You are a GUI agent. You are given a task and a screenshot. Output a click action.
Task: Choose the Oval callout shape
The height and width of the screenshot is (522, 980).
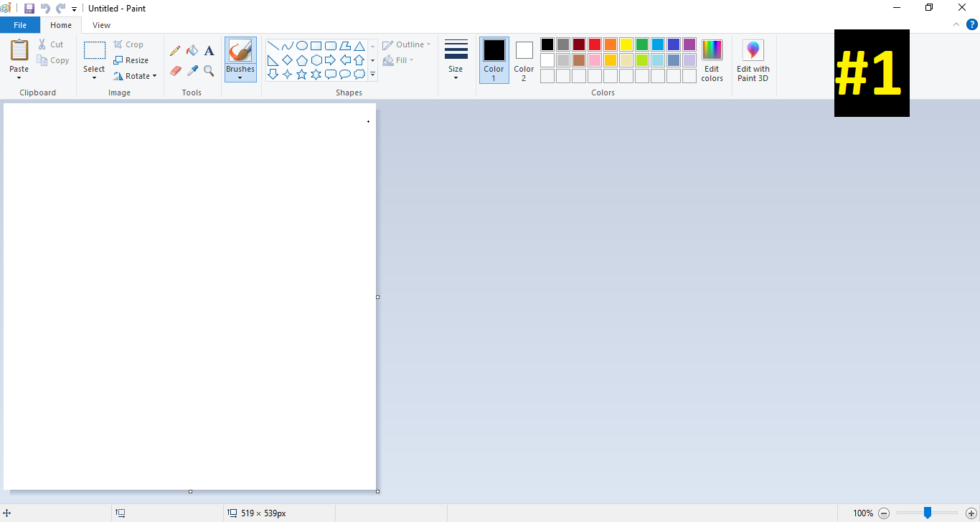pos(345,74)
